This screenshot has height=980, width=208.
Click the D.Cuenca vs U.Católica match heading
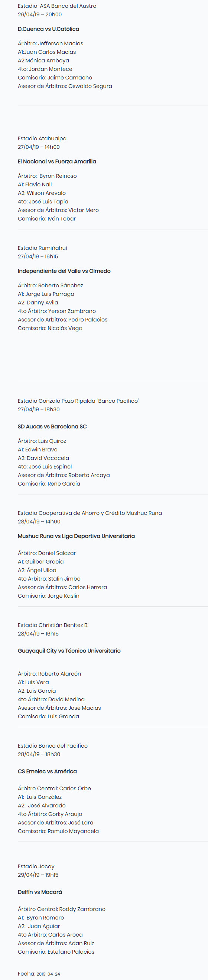click(x=48, y=29)
